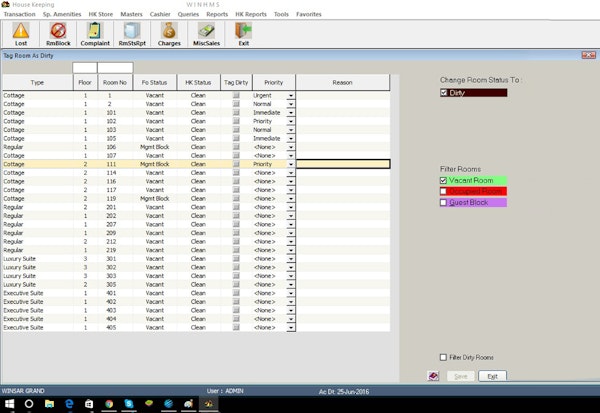Click the small icon left of Save
The image size is (600, 413).
[x=431, y=376]
